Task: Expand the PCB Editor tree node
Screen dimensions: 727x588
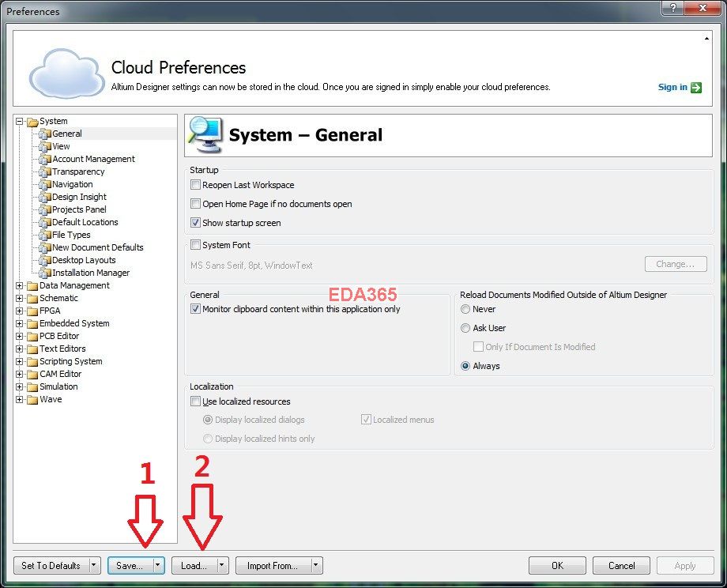Action: coord(20,336)
